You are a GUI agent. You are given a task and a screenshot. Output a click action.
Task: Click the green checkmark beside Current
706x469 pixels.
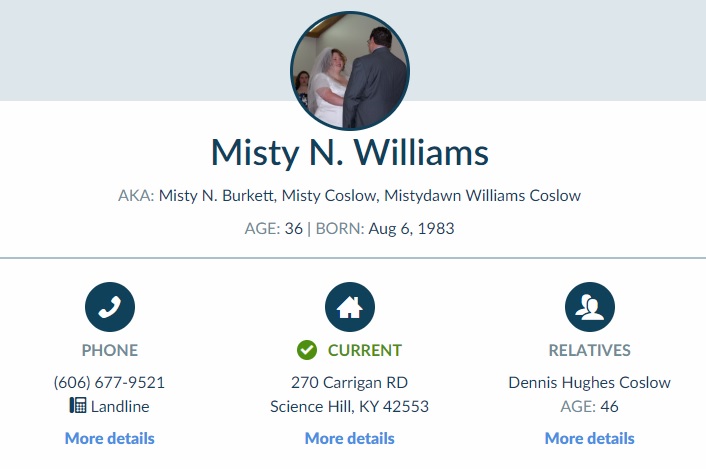point(307,350)
